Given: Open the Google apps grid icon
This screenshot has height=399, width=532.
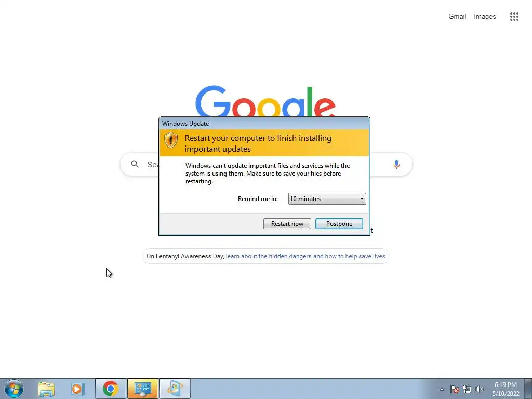Looking at the screenshot, I should [x=514, y=17].
